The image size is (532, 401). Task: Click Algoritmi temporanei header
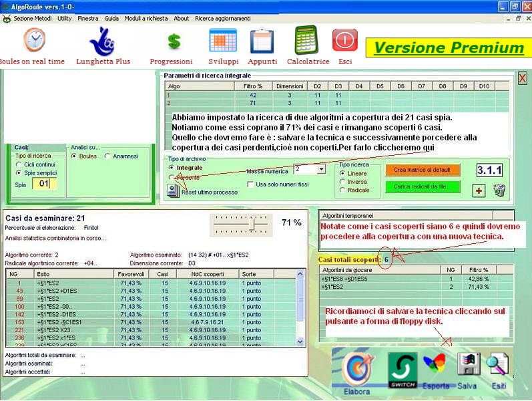point(406,216)
